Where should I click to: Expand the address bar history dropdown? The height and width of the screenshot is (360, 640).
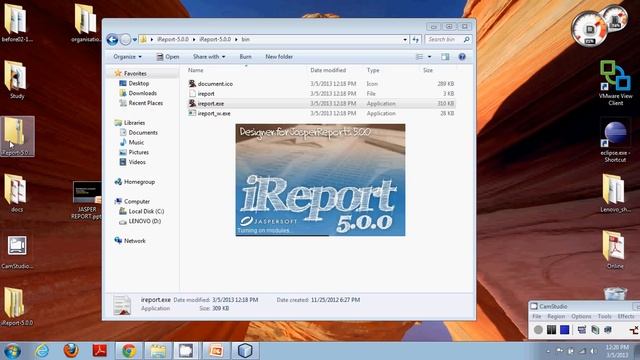pyautogui.click(x=405, y=40)
